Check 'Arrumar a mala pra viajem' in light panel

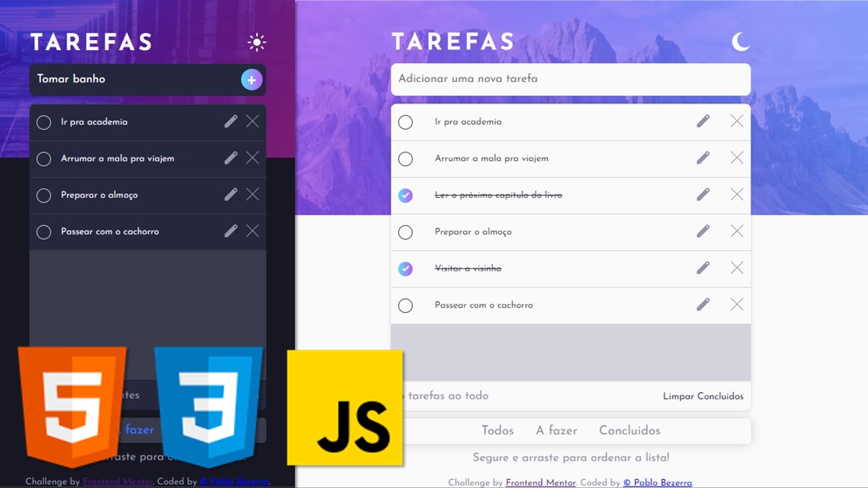click(x=406, y=159)
